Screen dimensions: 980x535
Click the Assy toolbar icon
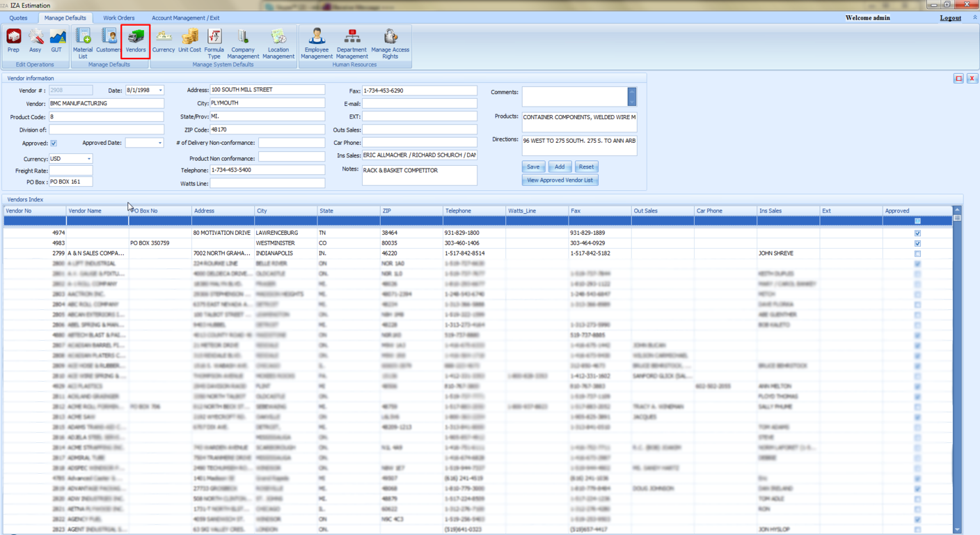pos(35,41)
